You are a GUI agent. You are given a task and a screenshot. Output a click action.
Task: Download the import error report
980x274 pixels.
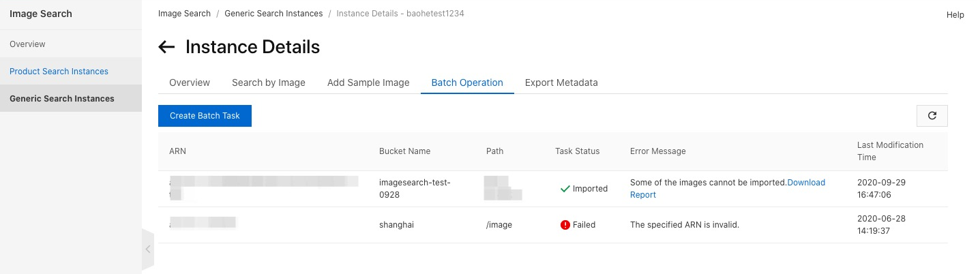pos(728,189)
